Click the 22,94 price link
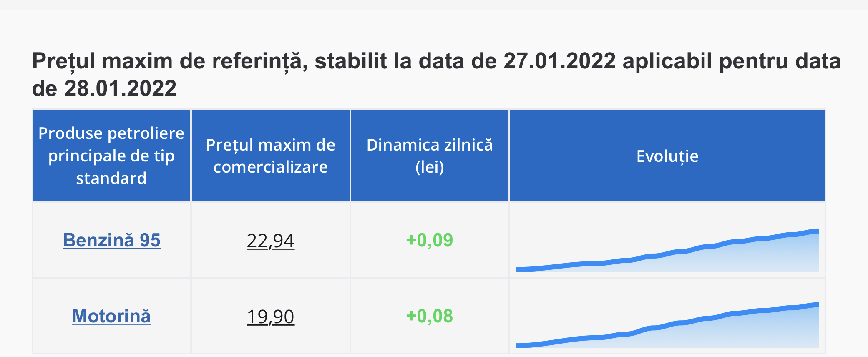Image resolution: width=868 pixels, height=357 pixels. (x=270, y=241)
